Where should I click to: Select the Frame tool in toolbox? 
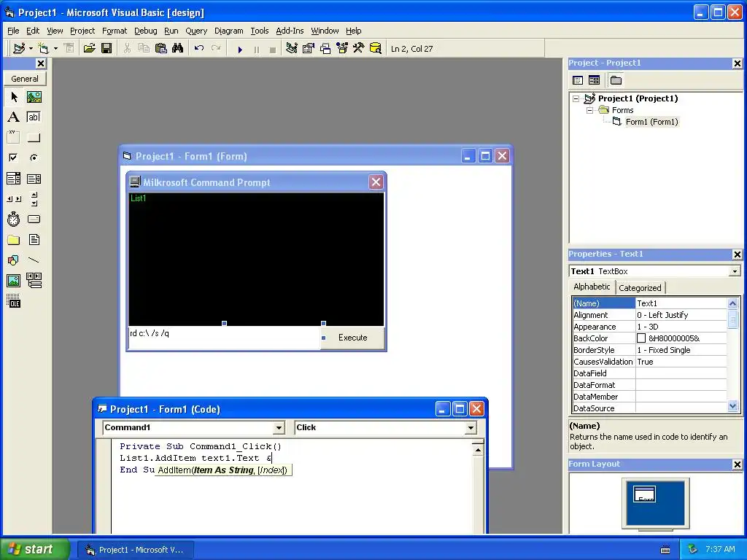coord(14,138)
